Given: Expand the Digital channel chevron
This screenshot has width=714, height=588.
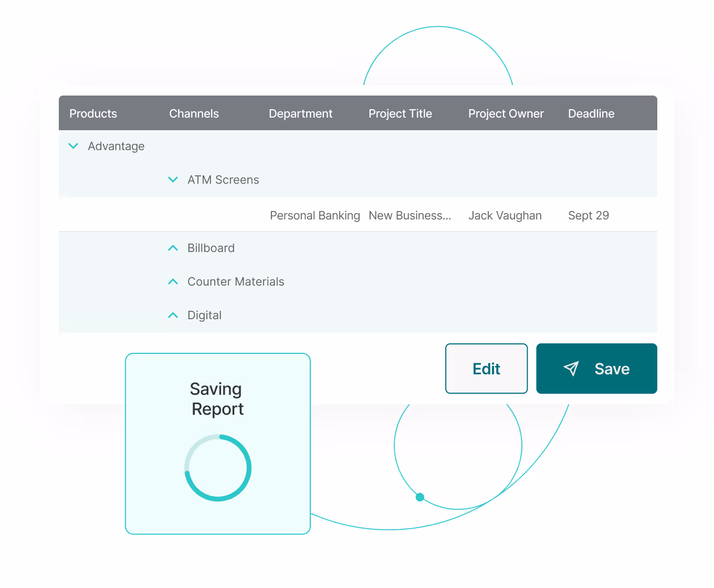Looking at the screenshot, I should 173,315.
